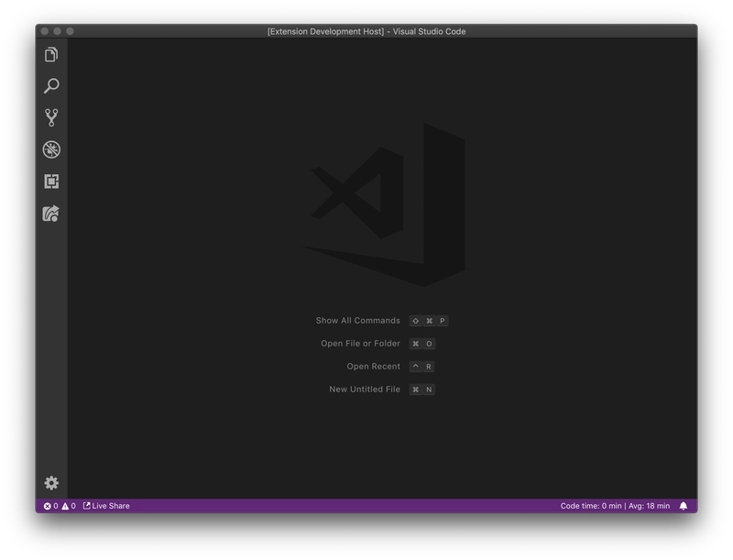Minimize the Visual Studio Code window

tap(58, 31)
